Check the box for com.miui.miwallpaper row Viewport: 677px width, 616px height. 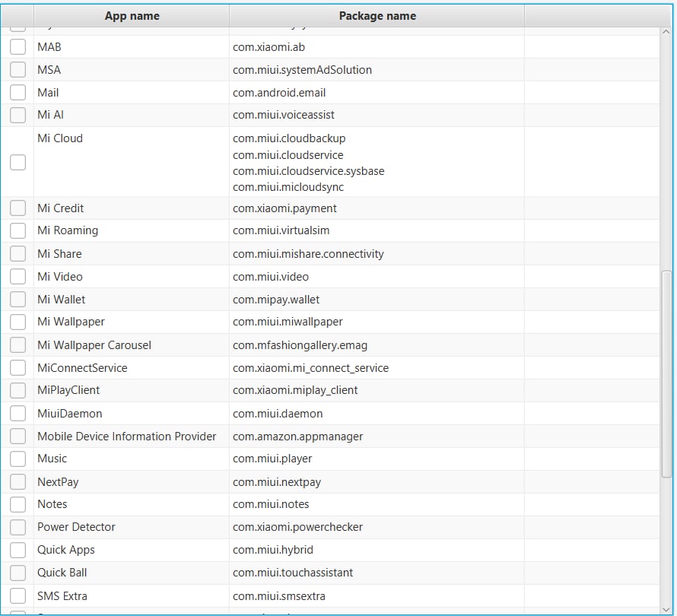tap(17, 322)
